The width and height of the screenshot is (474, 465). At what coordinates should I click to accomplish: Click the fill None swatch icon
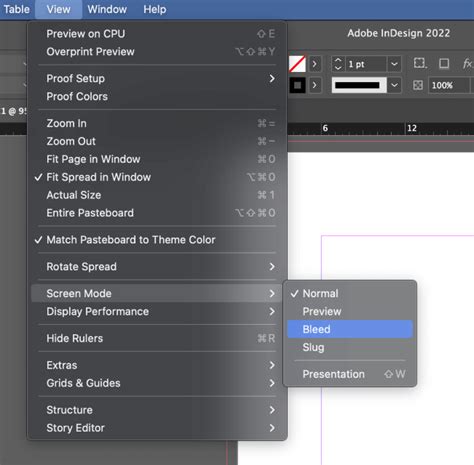(297, 64)
